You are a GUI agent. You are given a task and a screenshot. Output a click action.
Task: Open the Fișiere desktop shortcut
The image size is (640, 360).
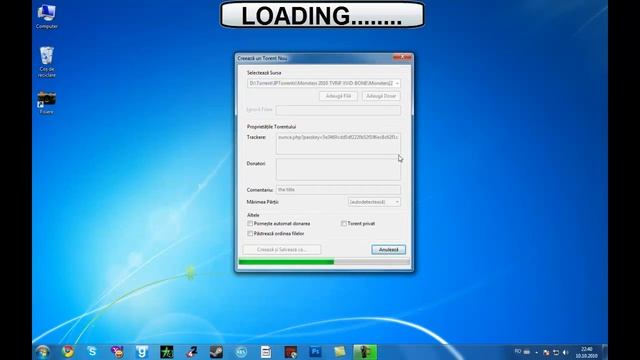point(47,103)
